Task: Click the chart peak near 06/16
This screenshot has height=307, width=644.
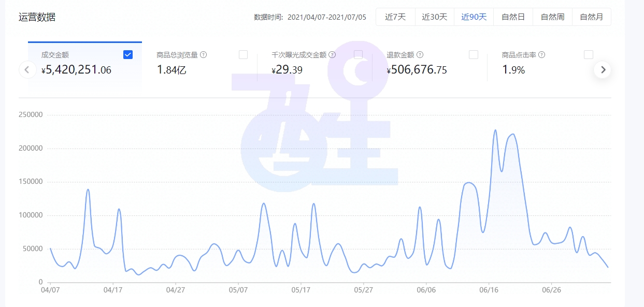Action: (x=496, y=131)
